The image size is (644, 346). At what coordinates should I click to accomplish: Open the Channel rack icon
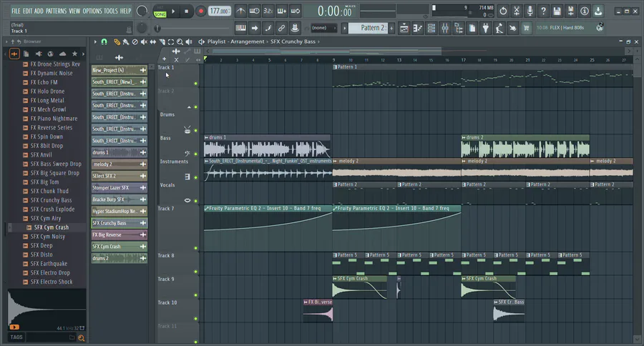pyautogui.click(x=431, y=28)
